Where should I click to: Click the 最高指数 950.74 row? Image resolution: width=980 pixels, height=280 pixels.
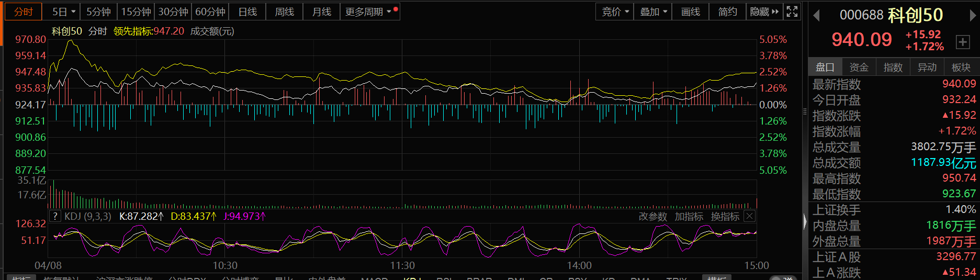pos(894,178)
